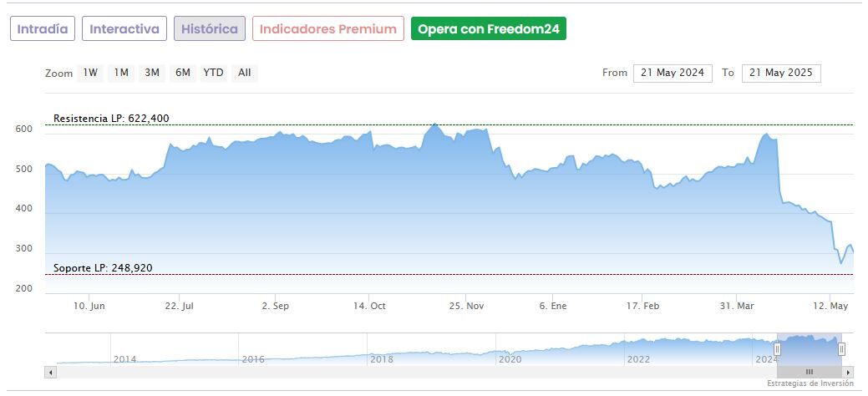
Task: Open the Interactiva chart tab
Action: (x=124, y=29)
